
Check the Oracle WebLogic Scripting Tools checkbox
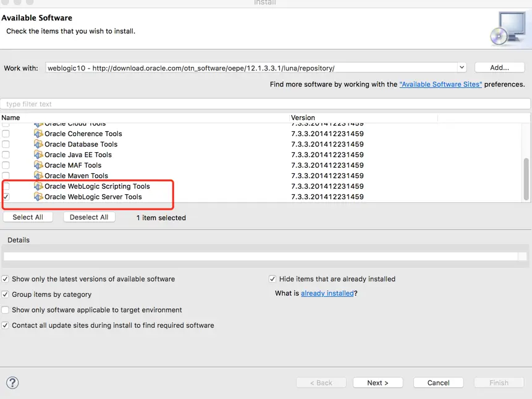click(6, 186)
